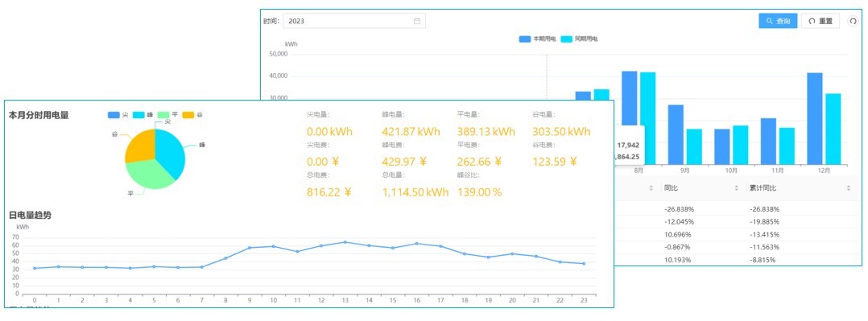
Task: Click the cyan 同期用电 bar for 8月
Action: tap(647, 118)
